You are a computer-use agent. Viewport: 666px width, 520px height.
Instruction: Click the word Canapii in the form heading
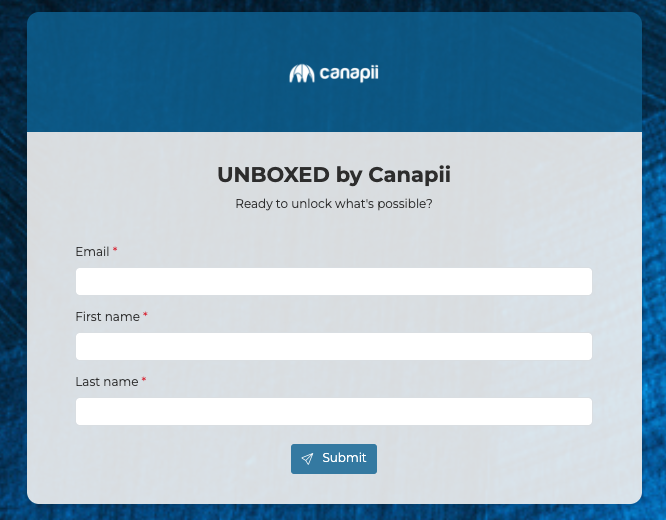tap(409, 175)
